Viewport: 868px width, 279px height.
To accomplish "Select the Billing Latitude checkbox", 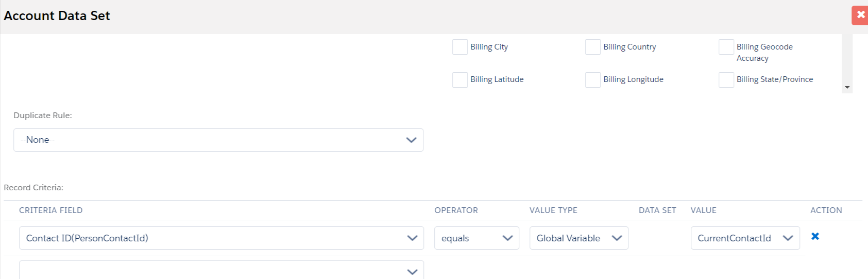I will point(460,80).
